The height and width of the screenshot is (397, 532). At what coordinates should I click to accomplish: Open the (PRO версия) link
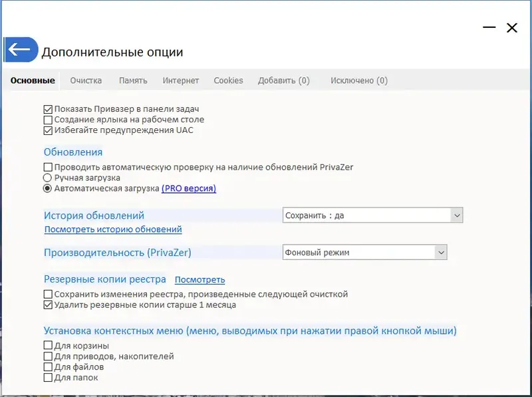[189, 188]
